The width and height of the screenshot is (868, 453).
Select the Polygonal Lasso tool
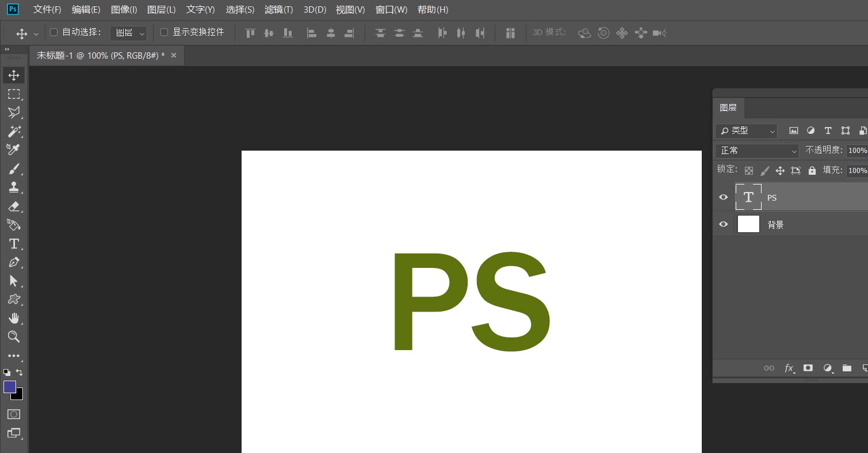[14, 112]
